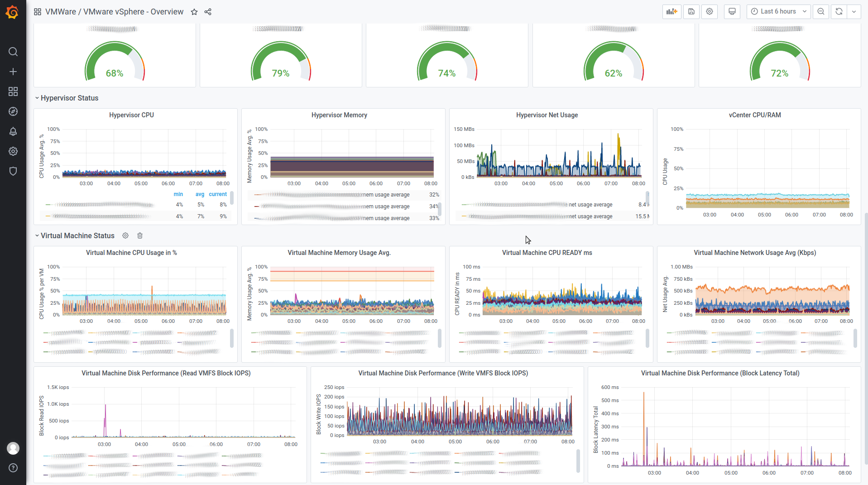Viewport: 868px width, 485px height.
Task: Collapse the Hypervisor Status row
Action: pyautogui.click(x=66, y=98)
